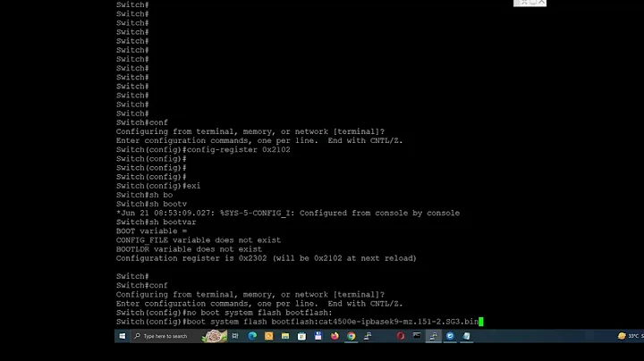Open the Windows Start menu
The height and width of the screenshot is (361, 644).
pyautogui.click(x=122, y=336)
